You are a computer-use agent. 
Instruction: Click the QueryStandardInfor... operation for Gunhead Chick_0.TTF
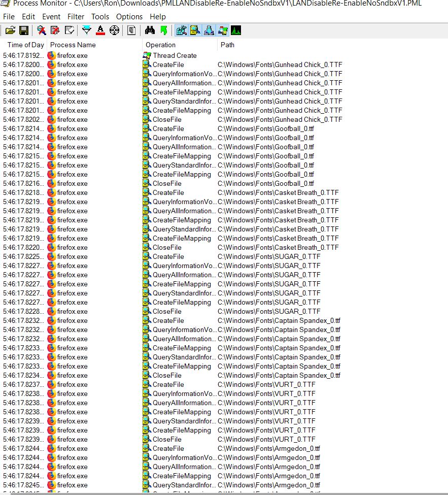click(184, 102)
